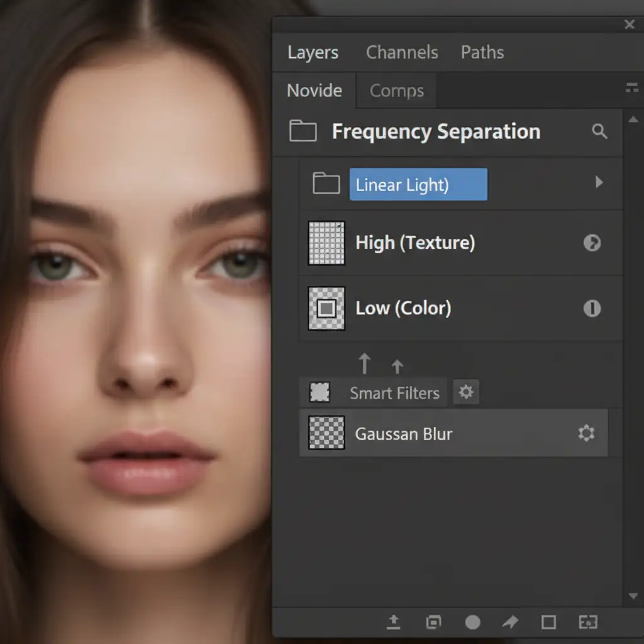Viewport: 644px width, 644px height.
Task: Click the solid circle mask icon
Action: pyautogui.click(x=472, y=623)
